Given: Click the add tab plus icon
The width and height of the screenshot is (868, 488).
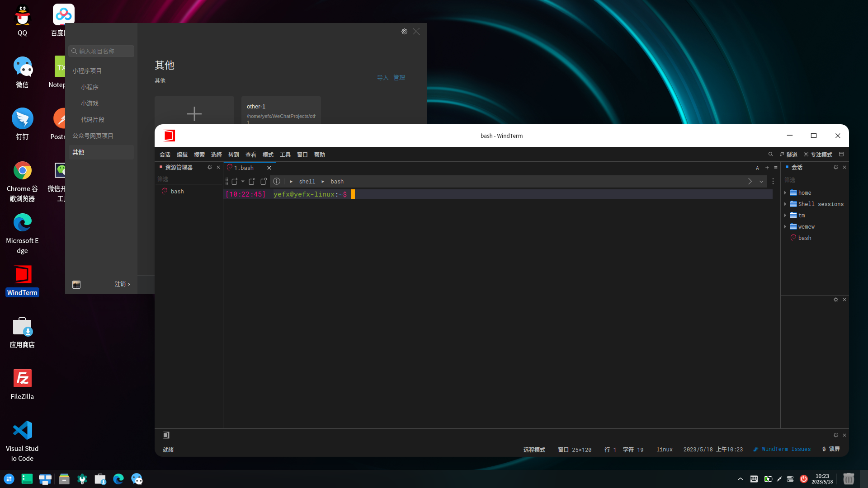Looking at the screenshot, I should point(767,168).
